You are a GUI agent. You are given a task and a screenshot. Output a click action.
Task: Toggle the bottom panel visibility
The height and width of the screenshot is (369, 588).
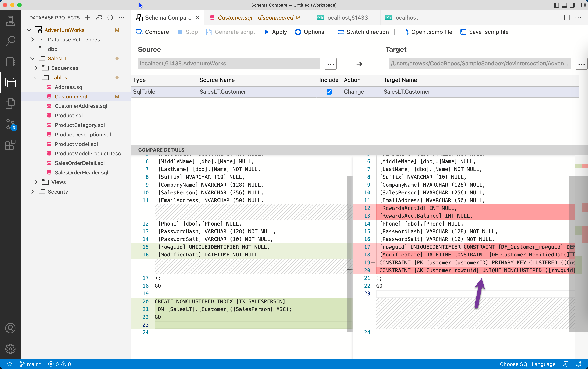564,5
